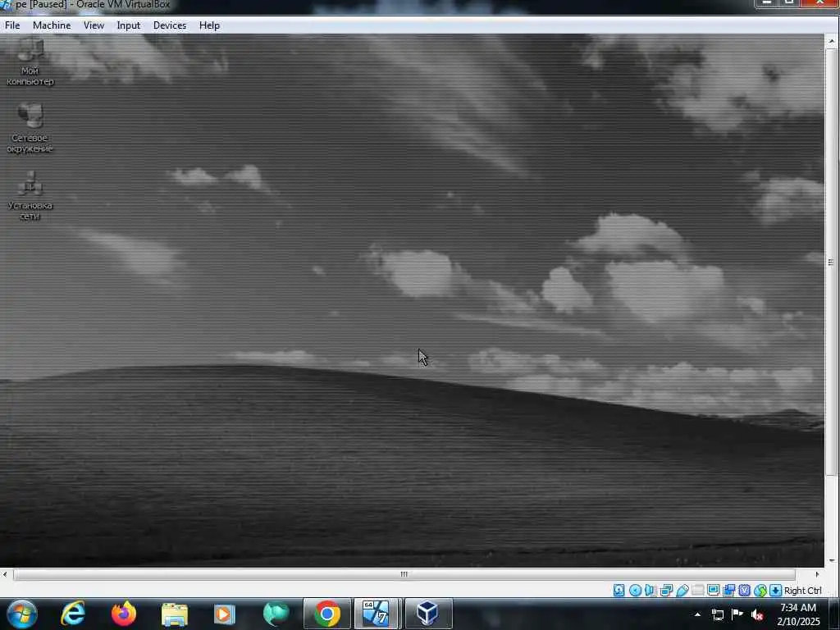Click the display monitor status icon
This screenshot has width=840, height=630.
(x=713, y=591)
